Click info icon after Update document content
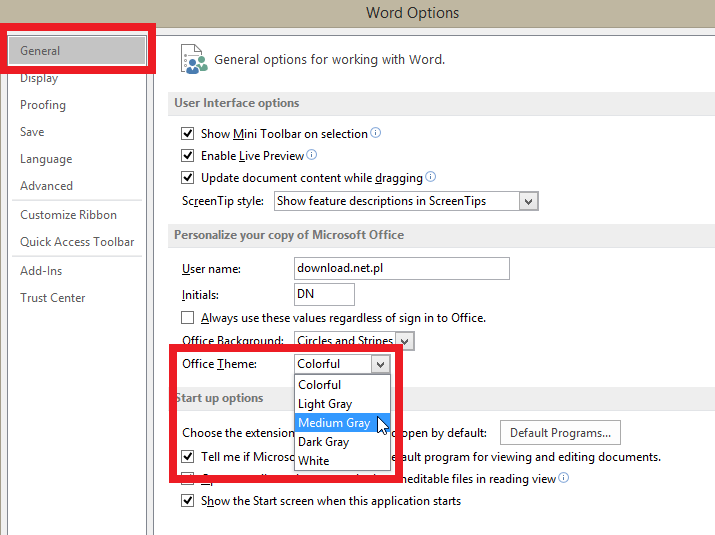This screenshot has width=715, height=535. coord(430,177)
